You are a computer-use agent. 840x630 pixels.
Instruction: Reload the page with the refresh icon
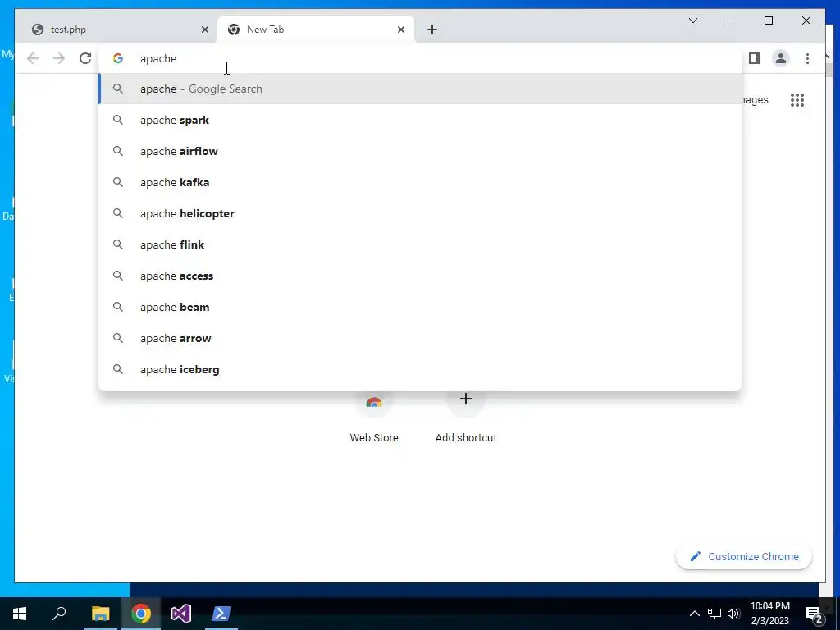(x=85, y=58)
